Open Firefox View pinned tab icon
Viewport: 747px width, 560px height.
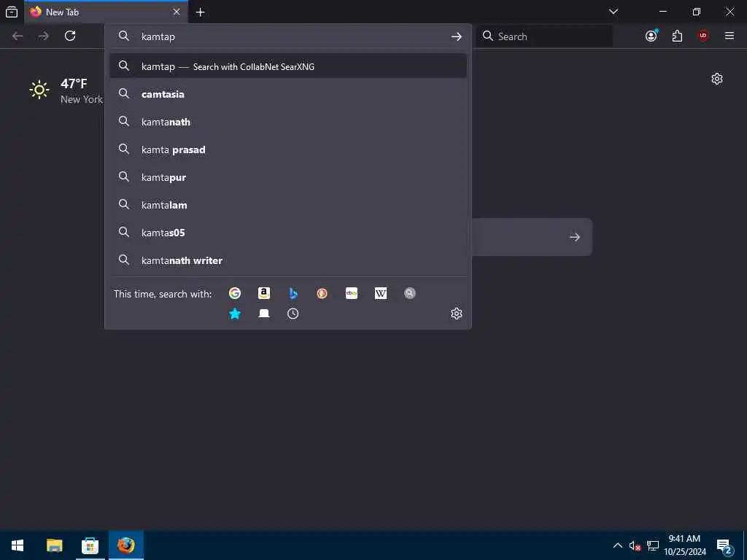pyautogui.click(x=12, y=12)
